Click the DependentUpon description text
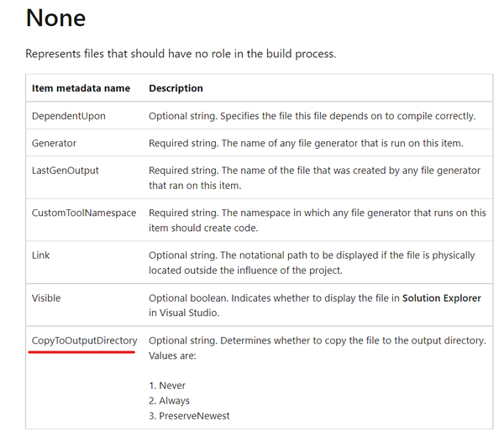Screen dimensions: 504x437 pyautogui.click(x=312, y=116)
